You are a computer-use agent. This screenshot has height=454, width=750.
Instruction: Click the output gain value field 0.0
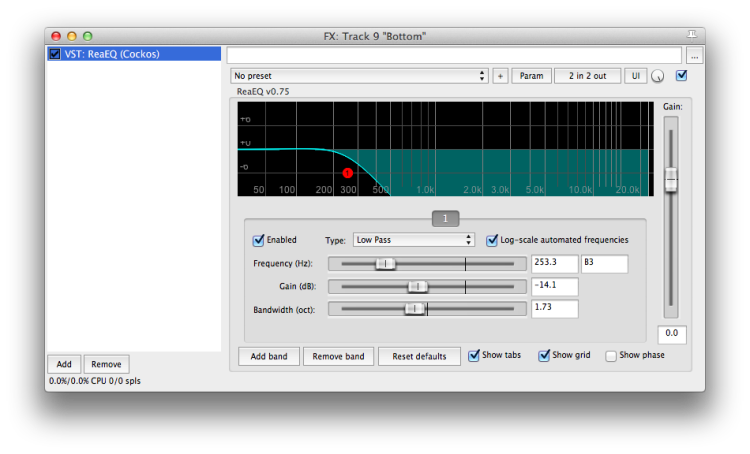(x=672, y=334)
